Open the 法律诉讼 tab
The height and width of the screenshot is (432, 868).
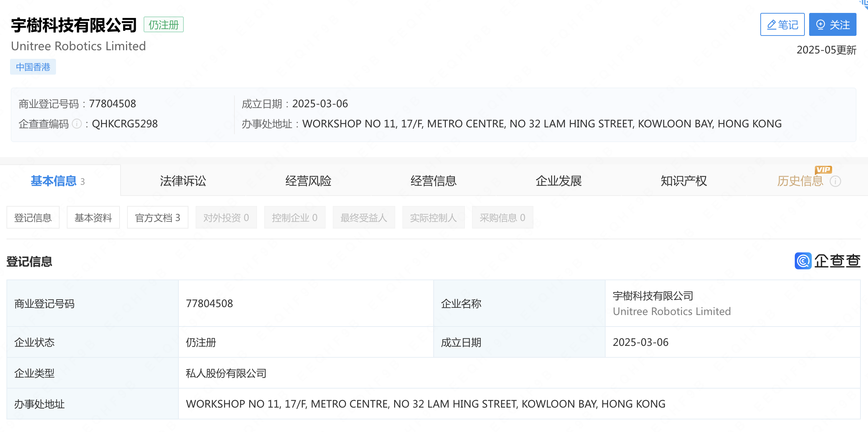click(x=183, y=181)
